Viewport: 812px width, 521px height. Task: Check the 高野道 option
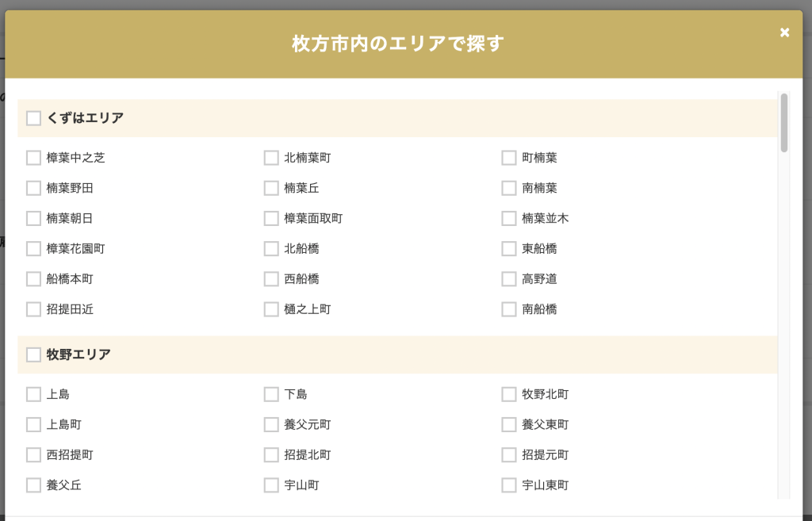tap(509, 279)
